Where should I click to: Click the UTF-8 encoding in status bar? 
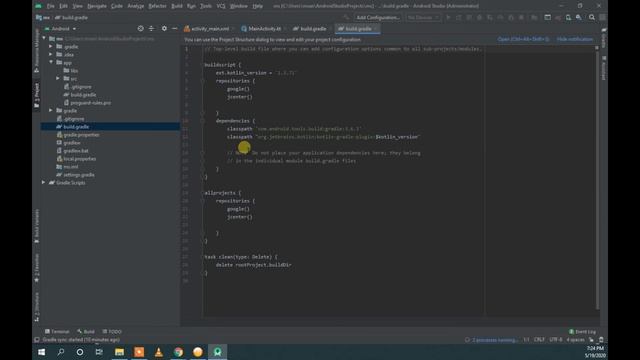coord(556,340)
